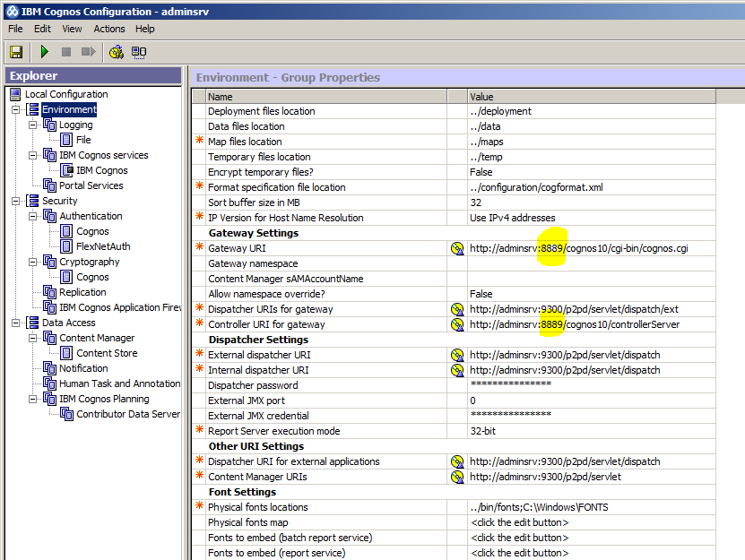Click the Local Configuration computer icon
This screenshot has width=745, height=560.
point(15,94)
